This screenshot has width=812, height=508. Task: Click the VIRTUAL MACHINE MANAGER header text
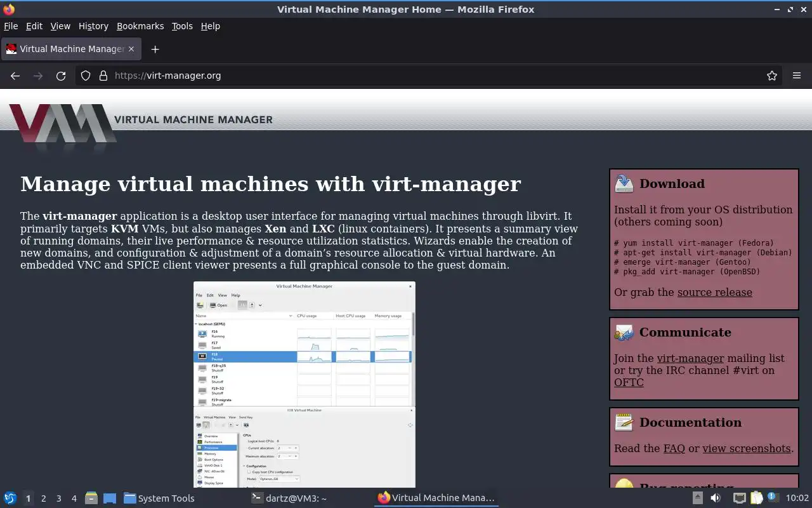pyautogui.click(x=193, y=119)
